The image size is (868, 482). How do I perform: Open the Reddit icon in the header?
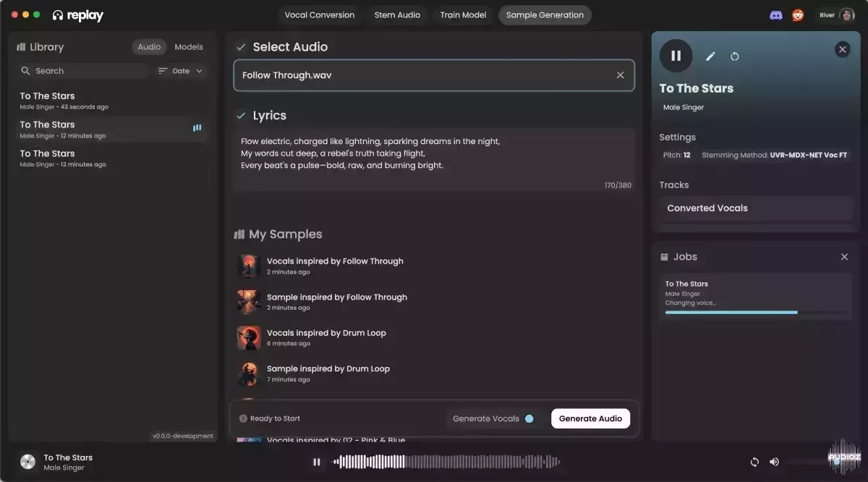pyautogui.click(x=798, y=15)
